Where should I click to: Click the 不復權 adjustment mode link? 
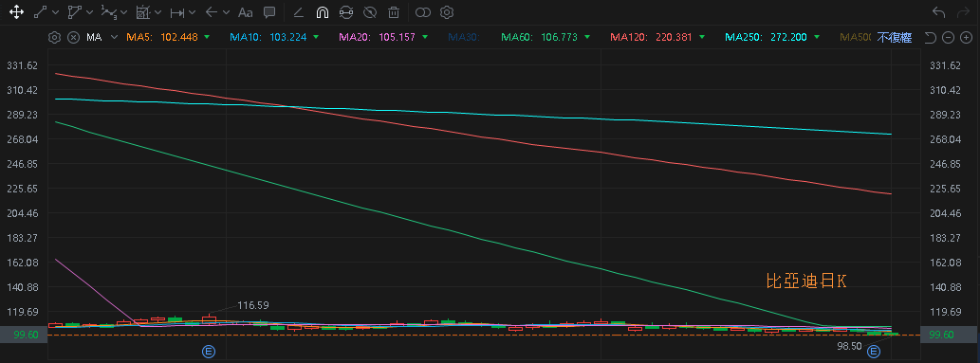(894, 38)
